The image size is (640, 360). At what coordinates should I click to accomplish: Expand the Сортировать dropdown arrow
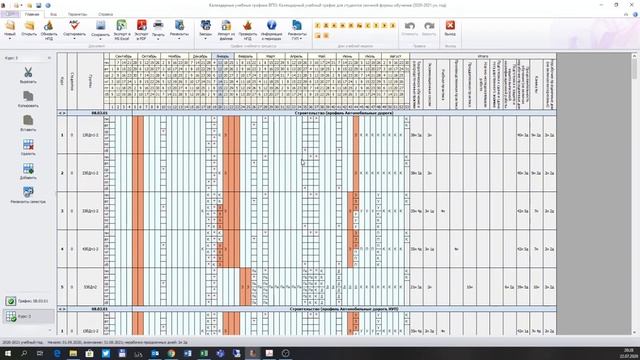[x=74, y=39]
